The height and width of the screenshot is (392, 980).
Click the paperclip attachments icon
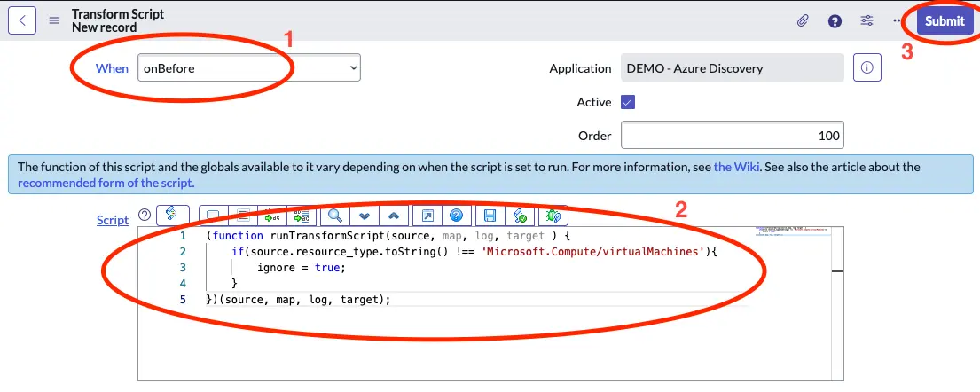coord(803,20)
